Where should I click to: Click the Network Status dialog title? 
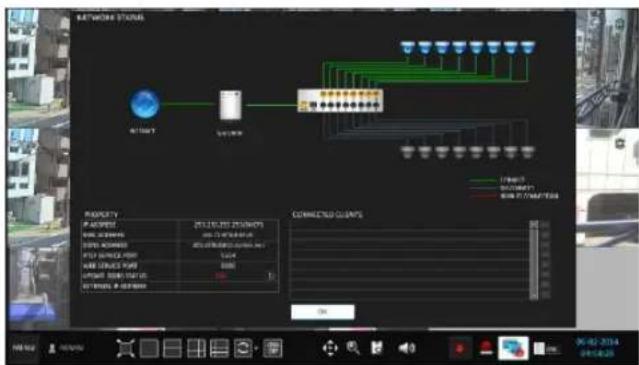tap(110, 18)
